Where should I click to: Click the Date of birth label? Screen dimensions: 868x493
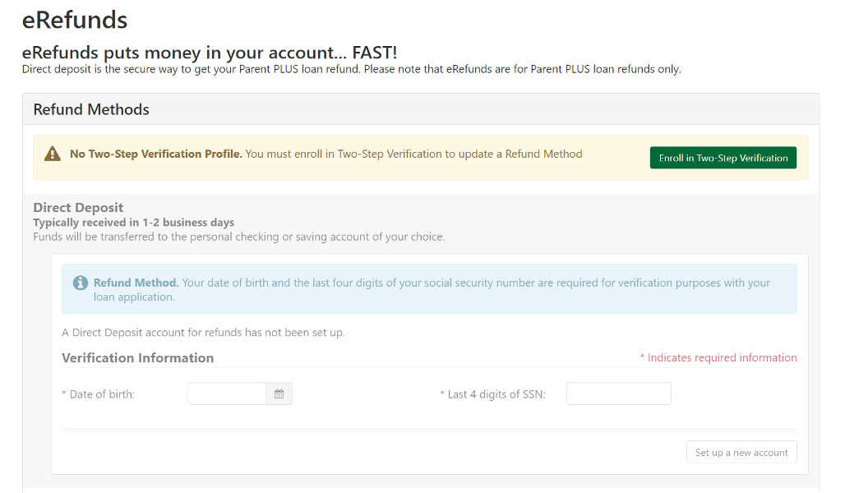coord(101,394)
